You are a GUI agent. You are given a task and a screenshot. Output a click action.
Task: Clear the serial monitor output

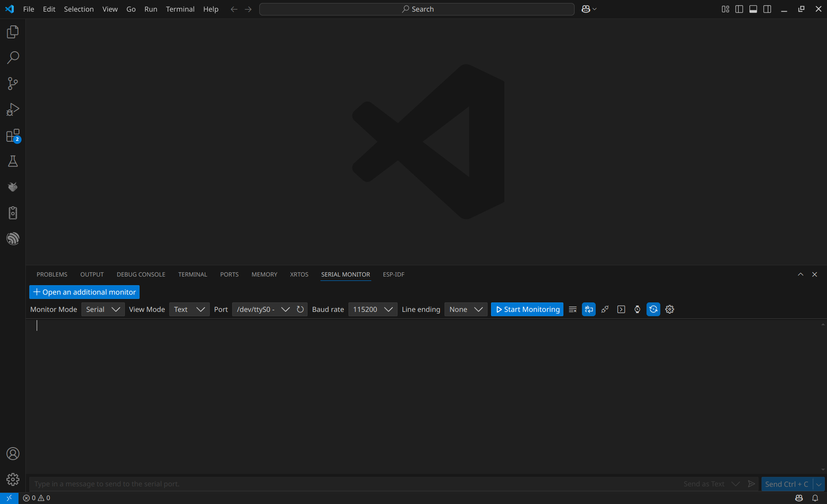[x=572, y=309]
